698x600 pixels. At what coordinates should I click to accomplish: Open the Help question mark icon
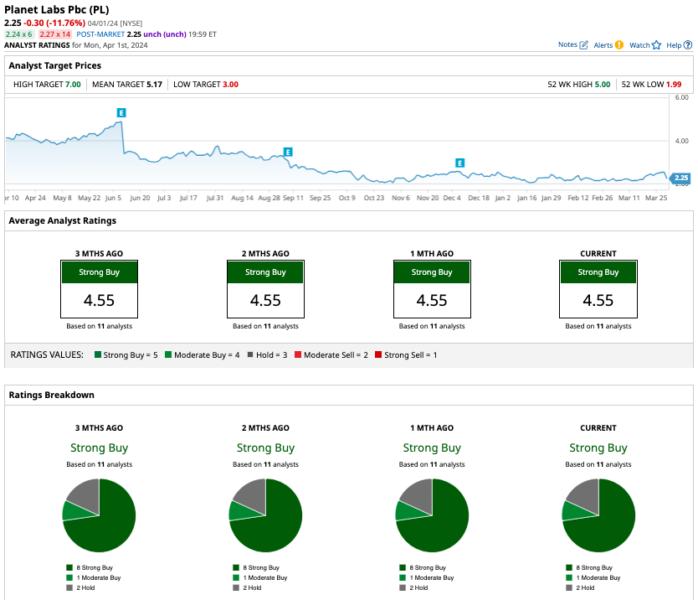688,45
